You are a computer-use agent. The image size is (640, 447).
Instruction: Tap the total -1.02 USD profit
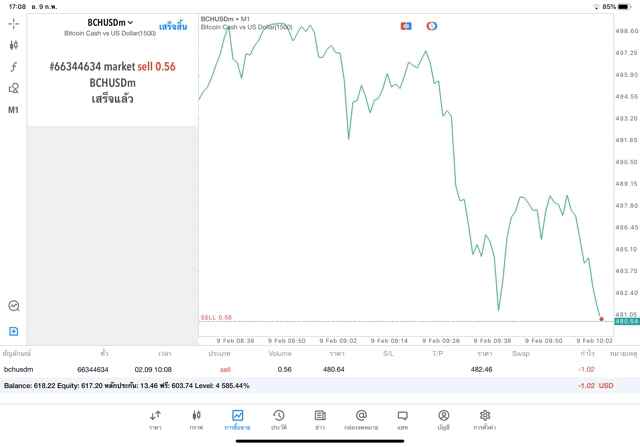(x=596, y=386)
